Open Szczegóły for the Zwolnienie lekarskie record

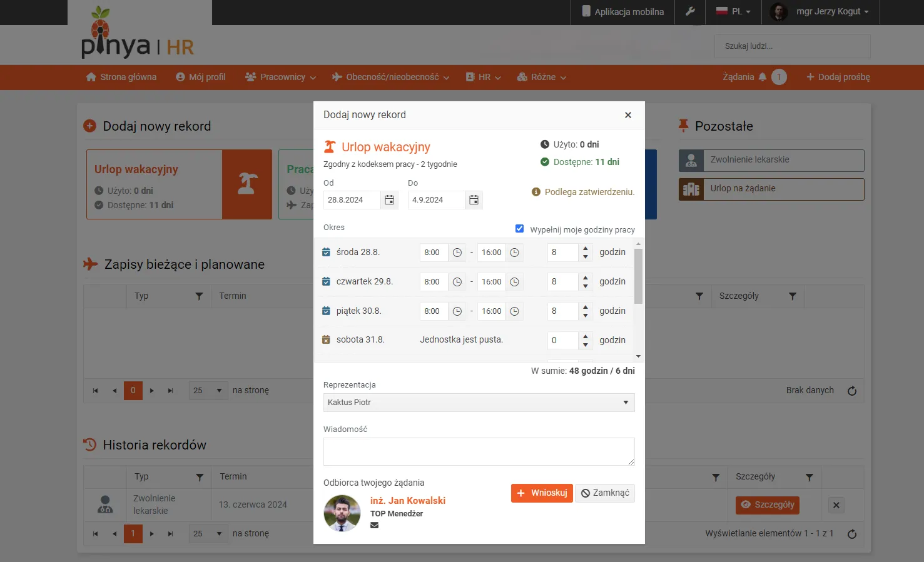tap(768, 505)
